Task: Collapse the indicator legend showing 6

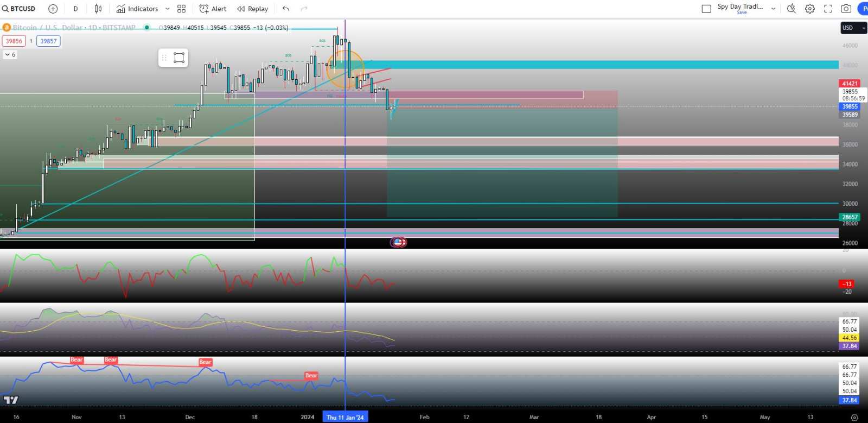Action: pos(10,54)
